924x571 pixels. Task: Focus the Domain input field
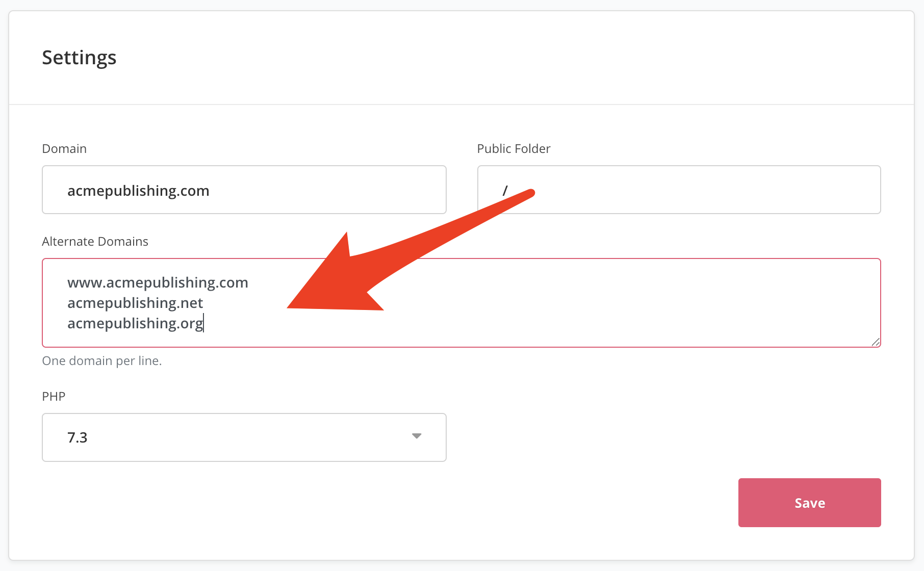244,190
